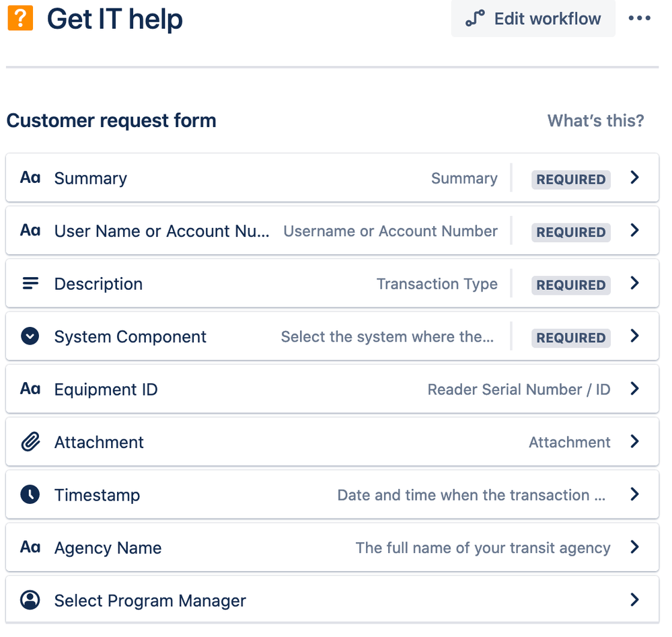This screenshot has height=637, width=672.
Task: Expand the Select Program Manager chevron
Action: (x=635, y=600)
